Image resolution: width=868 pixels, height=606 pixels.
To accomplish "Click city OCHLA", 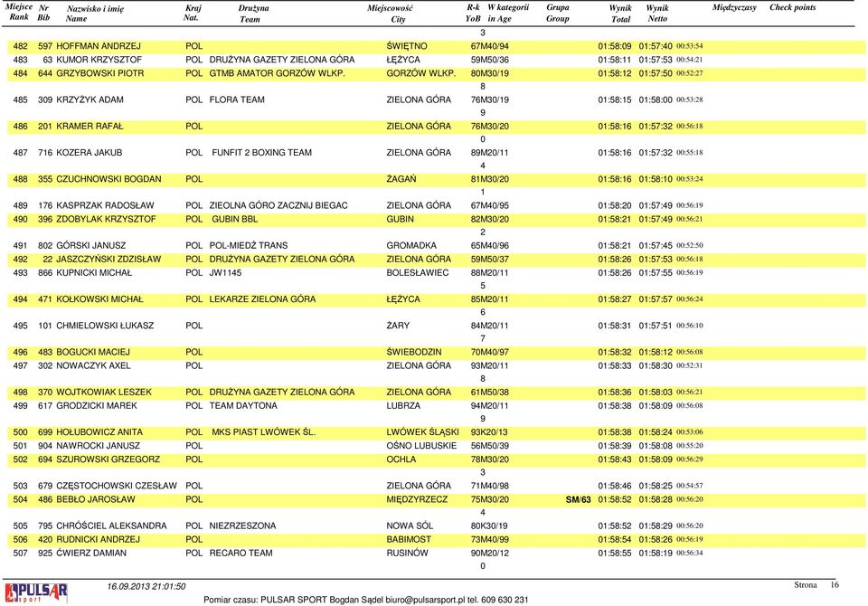I will (401, 459).
